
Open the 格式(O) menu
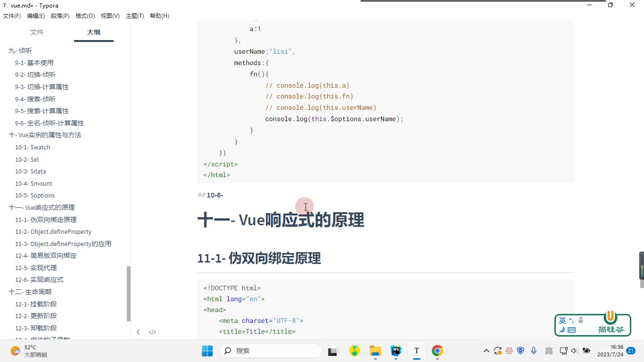point(85,16)
